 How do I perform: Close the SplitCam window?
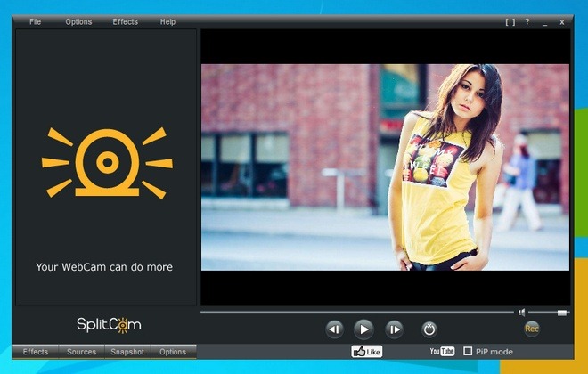pos(562,22)
